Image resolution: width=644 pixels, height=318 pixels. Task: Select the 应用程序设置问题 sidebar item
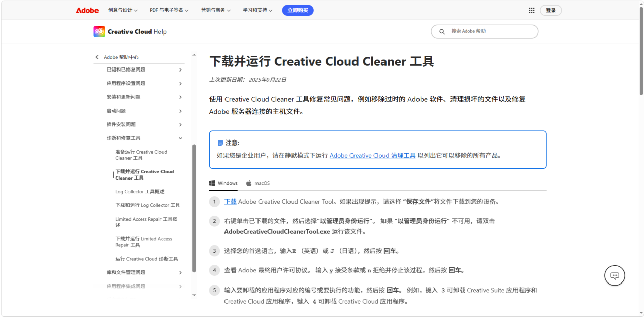(x=125, y=83)
